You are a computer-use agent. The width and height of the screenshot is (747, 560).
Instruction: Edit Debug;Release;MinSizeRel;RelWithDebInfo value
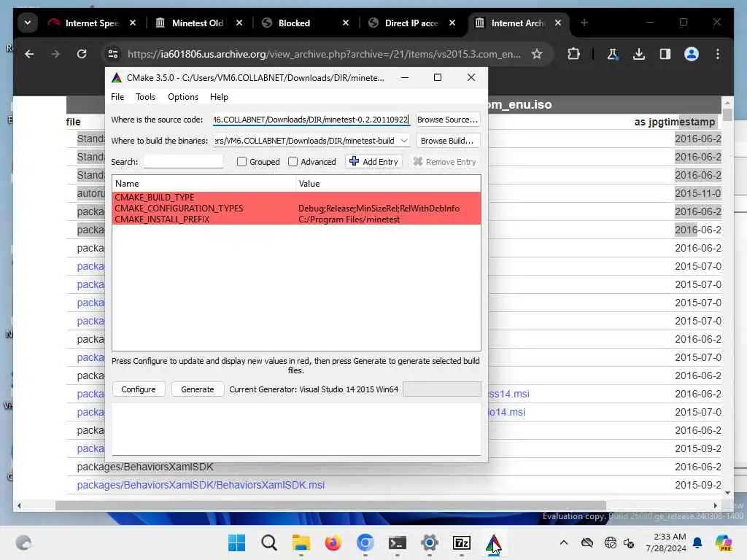point(379,208)
